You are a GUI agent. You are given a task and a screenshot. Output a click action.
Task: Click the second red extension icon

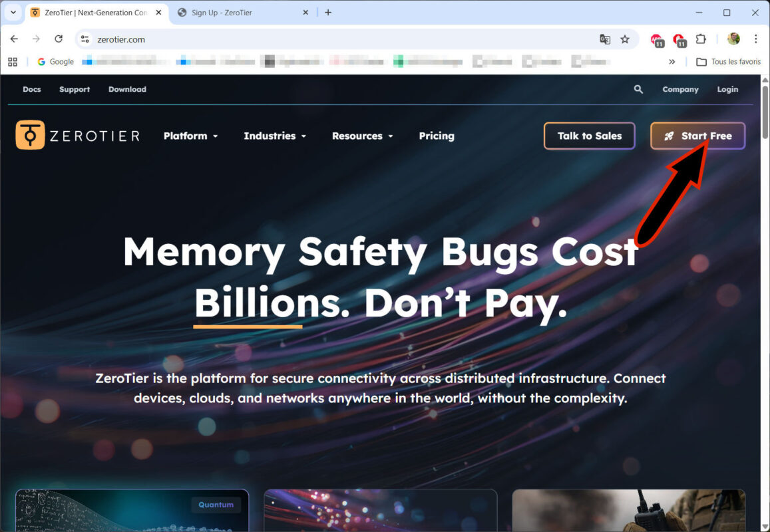679,40
